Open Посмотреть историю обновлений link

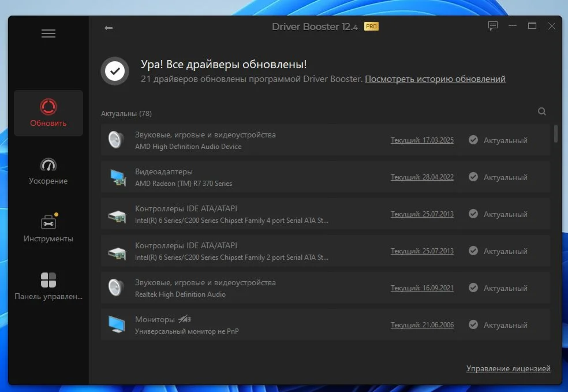click(x=435, y=79)
